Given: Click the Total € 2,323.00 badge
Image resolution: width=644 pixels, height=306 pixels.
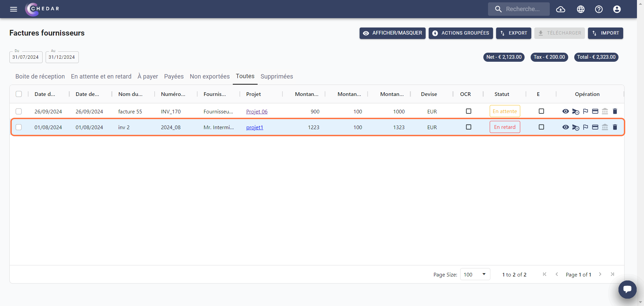Looking at the screenshot, I should click(596, 57).
